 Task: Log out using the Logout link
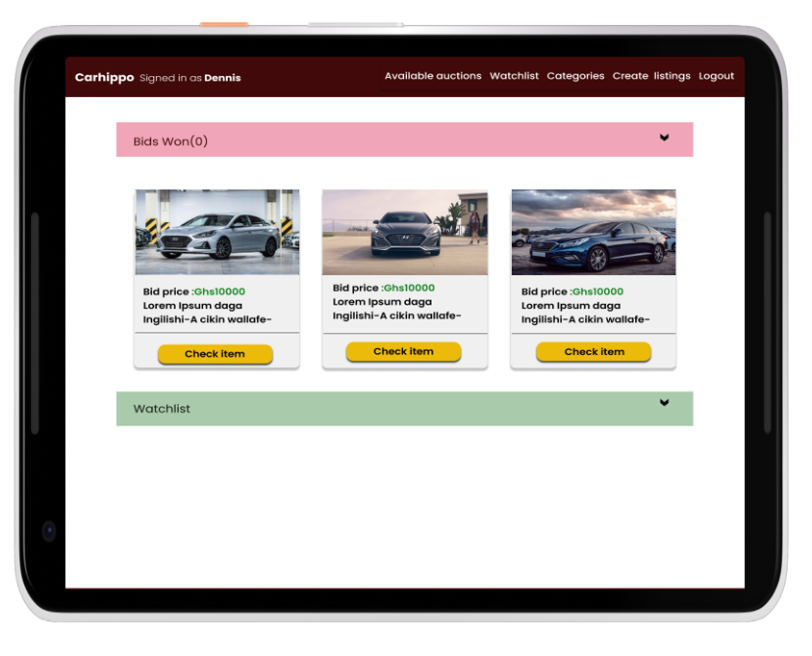tap(716, 76)
